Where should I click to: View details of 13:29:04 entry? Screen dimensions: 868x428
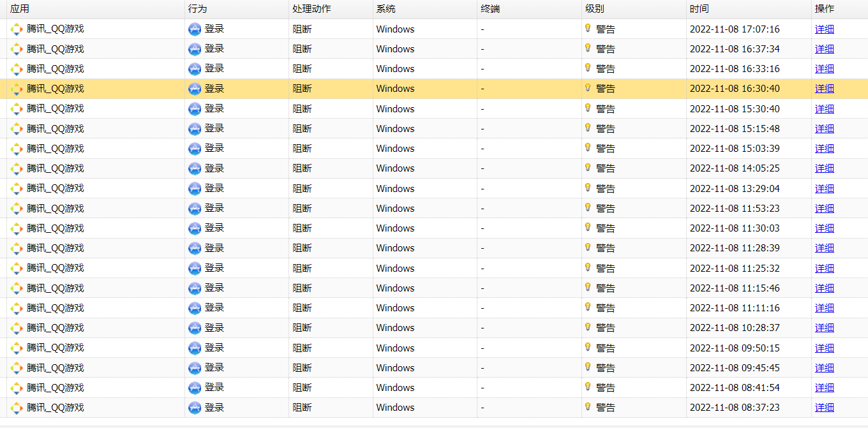click(x=825, y=189)
